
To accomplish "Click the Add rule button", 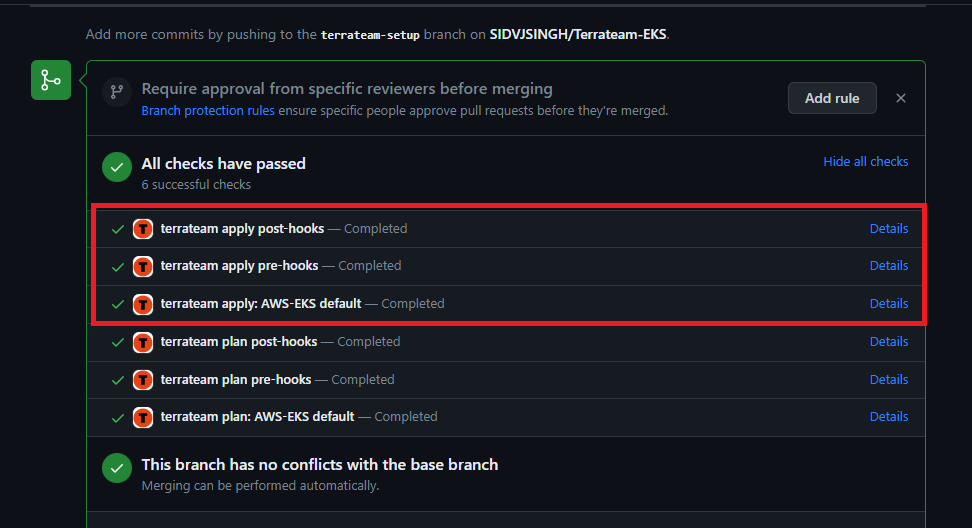I will coord(832,98).
